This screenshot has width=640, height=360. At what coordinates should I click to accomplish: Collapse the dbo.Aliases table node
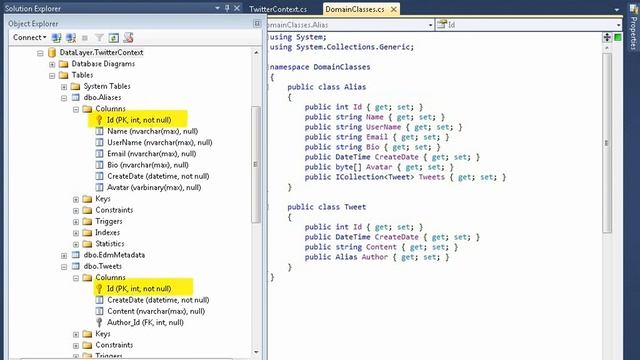click(x=64, y=98)
